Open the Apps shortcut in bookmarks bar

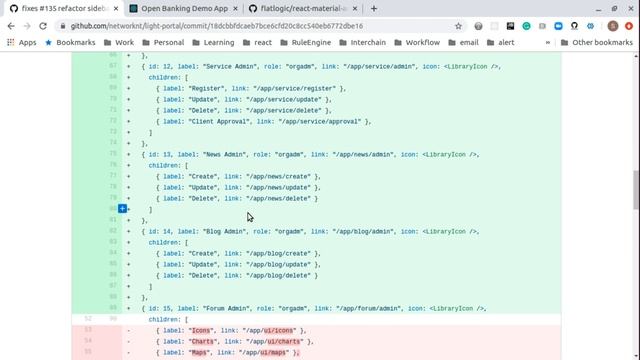click(x=22, y=42)
